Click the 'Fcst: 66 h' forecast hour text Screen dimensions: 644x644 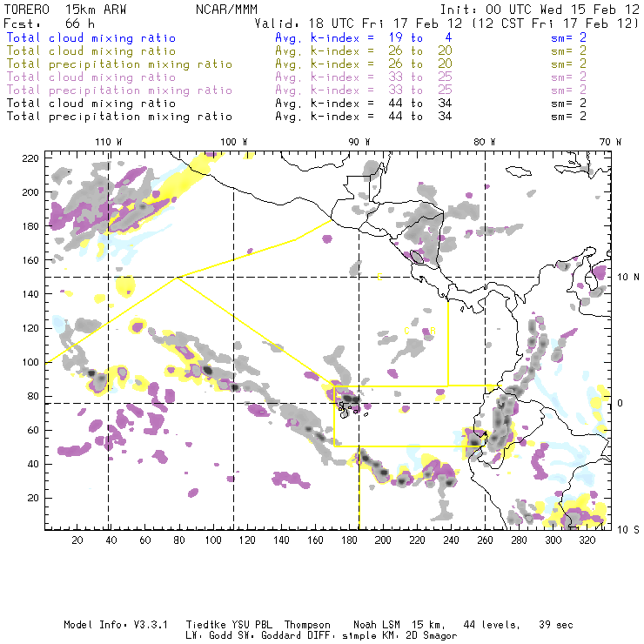50,23
